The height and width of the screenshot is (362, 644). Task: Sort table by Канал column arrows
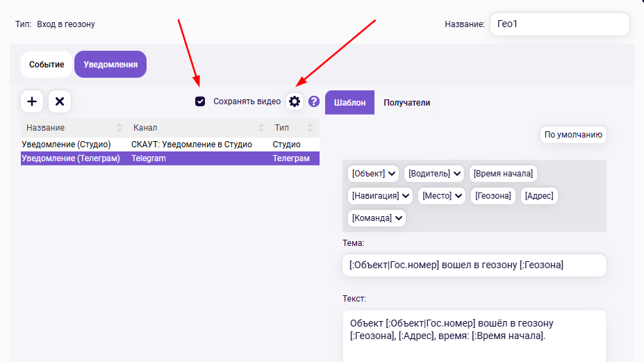[x=261, y=128]
